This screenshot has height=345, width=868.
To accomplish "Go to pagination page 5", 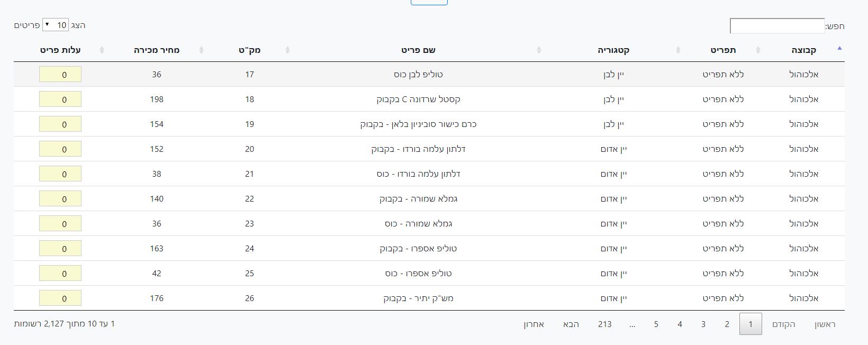I will tap(656, 324).
